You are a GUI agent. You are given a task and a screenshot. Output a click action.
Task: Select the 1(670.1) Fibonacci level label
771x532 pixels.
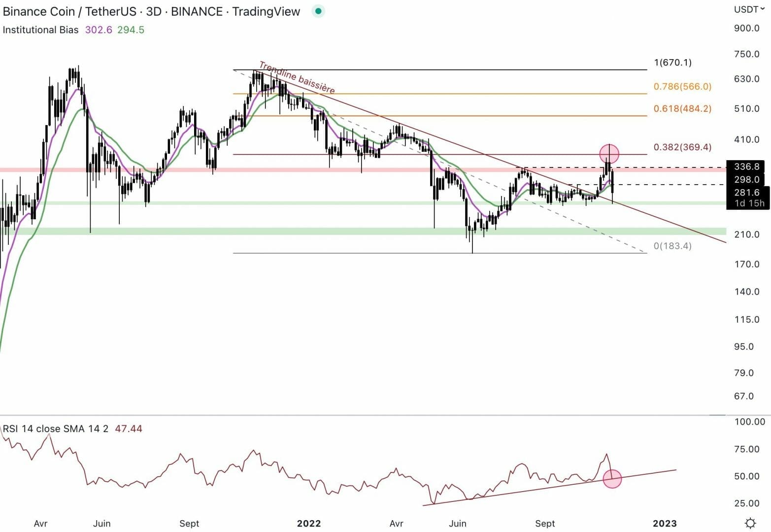[672, 63]
